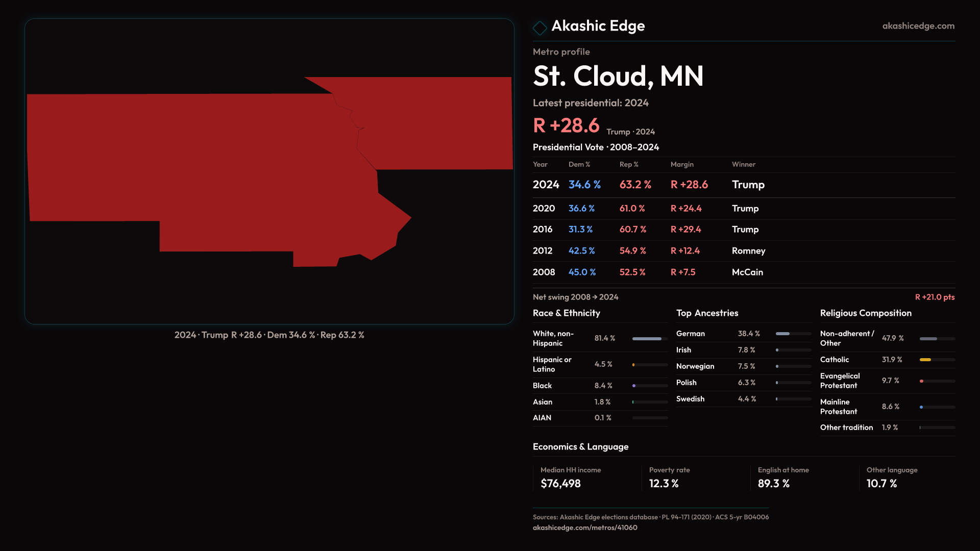Click the Margin column header
This screenshot has height=551, width=980.
click(x=682, y=164)
